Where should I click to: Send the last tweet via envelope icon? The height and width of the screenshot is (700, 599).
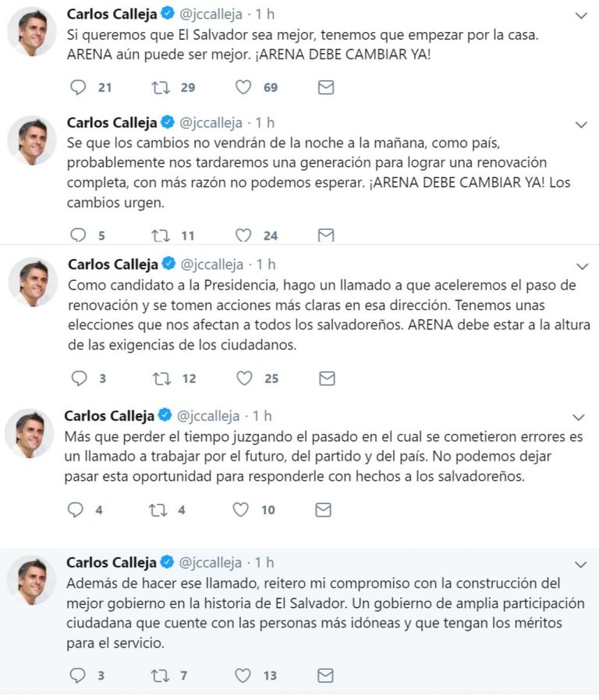pos(325,676)
